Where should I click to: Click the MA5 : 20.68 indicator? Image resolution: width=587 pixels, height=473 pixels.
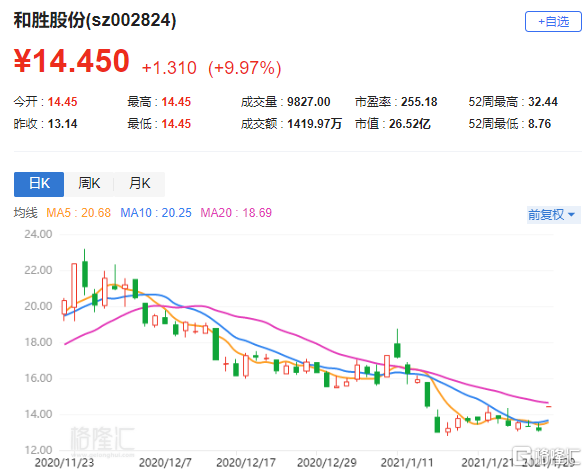(79, 213)
